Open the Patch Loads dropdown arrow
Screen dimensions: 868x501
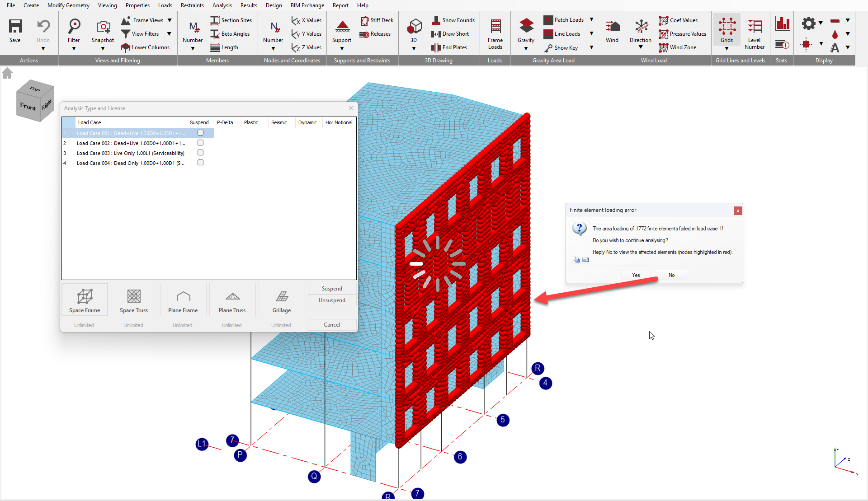(591, 20)
